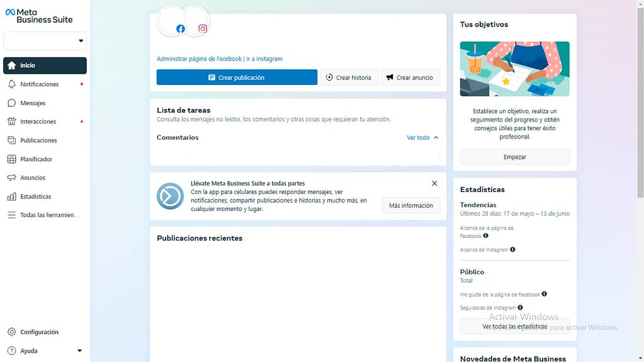This screenshot has height=362, width=644.
Task: Click the Crear anuncio button
Action: tap(410, 77)
